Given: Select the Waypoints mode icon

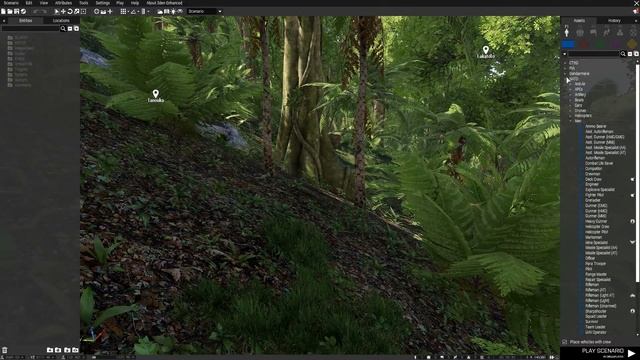Looking at the screenshot, I should (607, 32).
